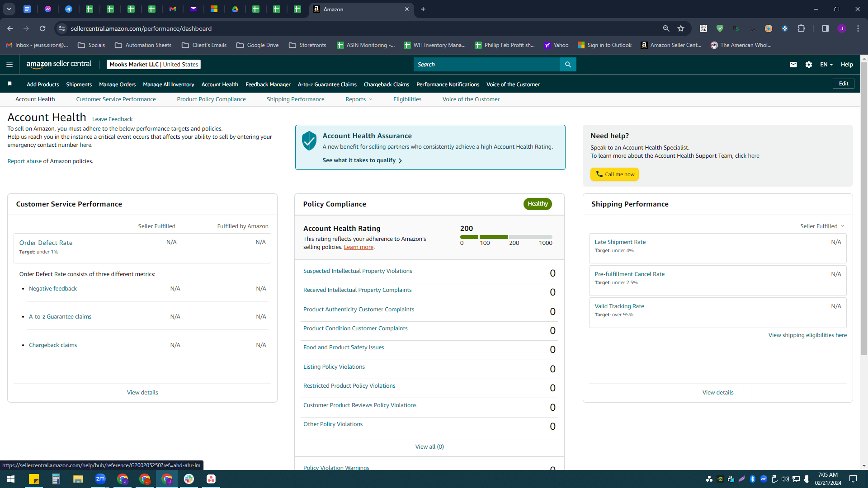Screen dimensions: 868x488
Task: Expand 'See what it takes to qualify'
Action: coord(362,160)
